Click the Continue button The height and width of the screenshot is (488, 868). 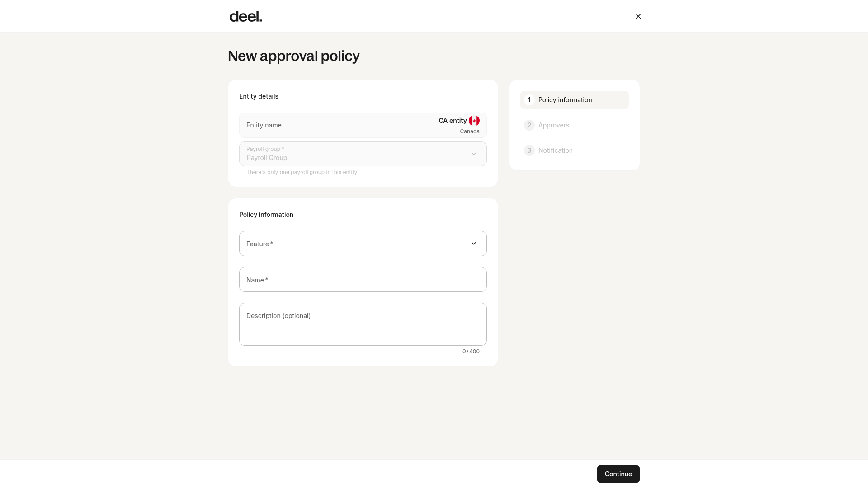pos(618,474)
